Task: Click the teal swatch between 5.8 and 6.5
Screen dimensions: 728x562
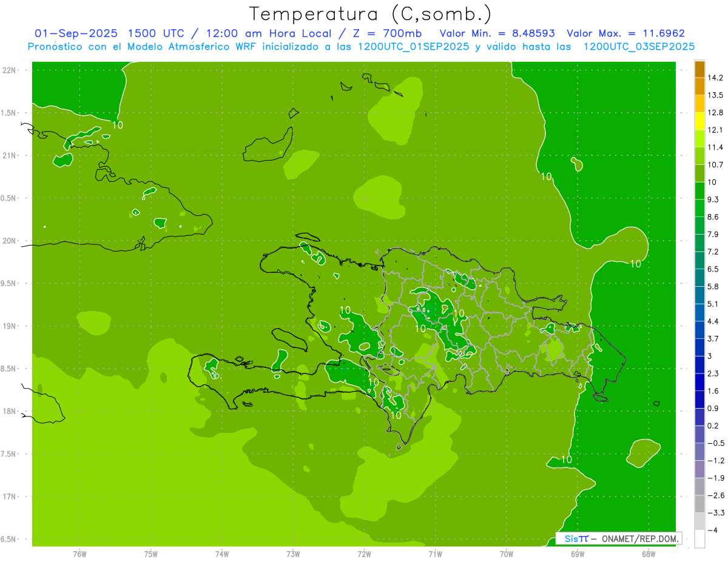Action: pos(699,278)
